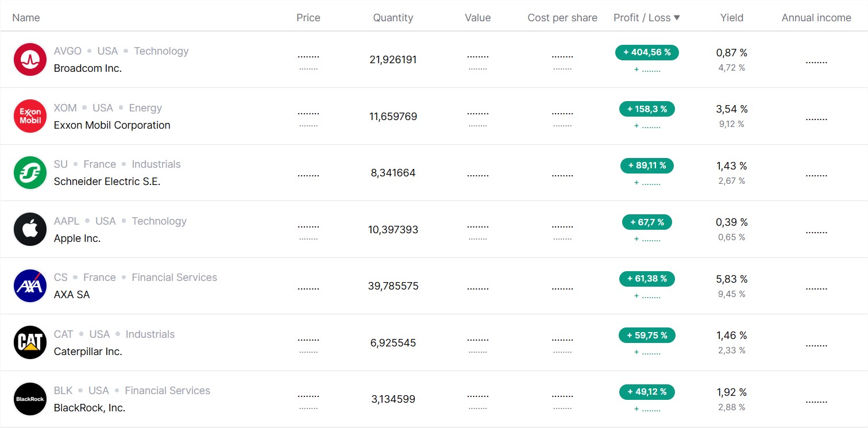
Task: Open Caterpillar Inc. holding name
Action: (88, 352)
